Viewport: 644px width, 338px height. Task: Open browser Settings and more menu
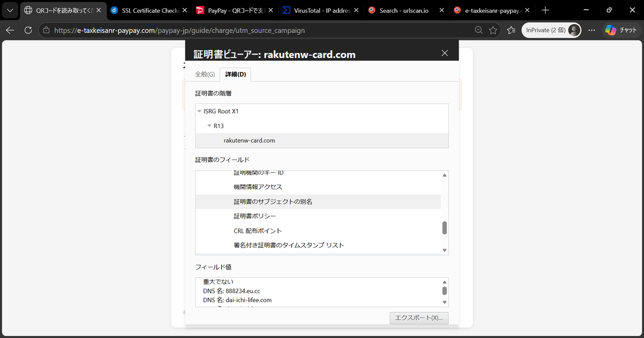(x=592, y=31)
